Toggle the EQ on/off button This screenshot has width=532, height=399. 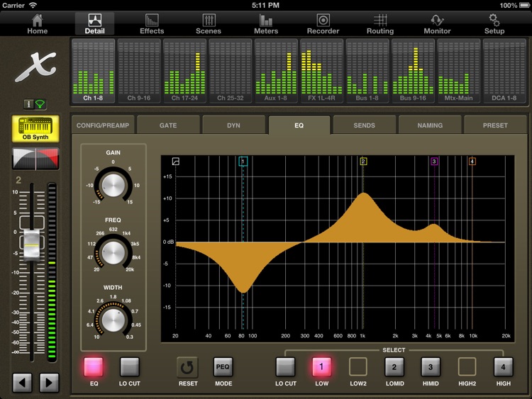point(94,366)
